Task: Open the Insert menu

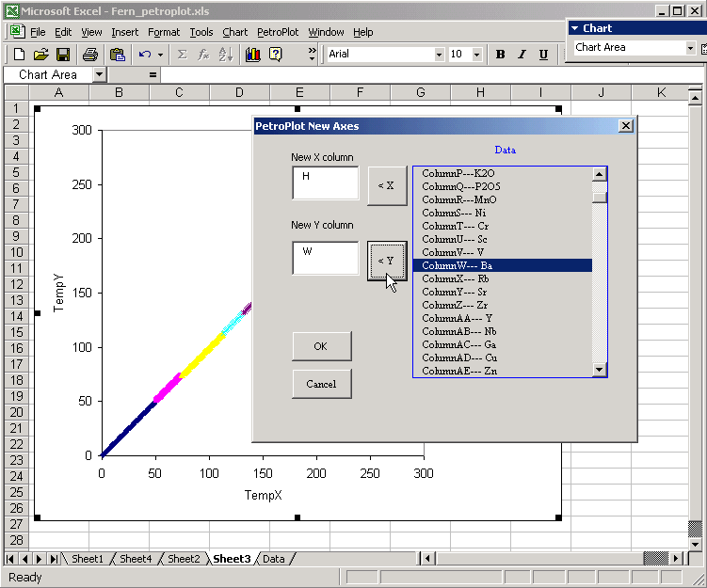Action: [x=125, y=32]
